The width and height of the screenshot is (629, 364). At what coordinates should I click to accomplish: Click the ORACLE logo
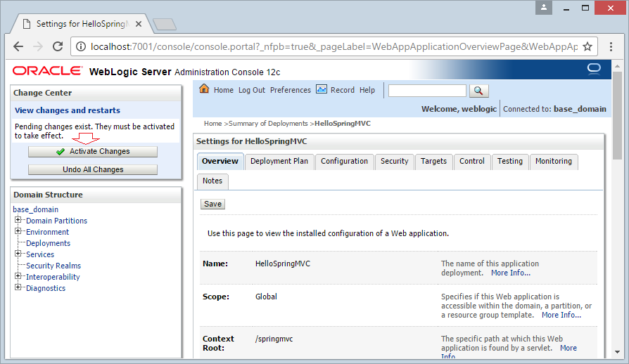47,71
